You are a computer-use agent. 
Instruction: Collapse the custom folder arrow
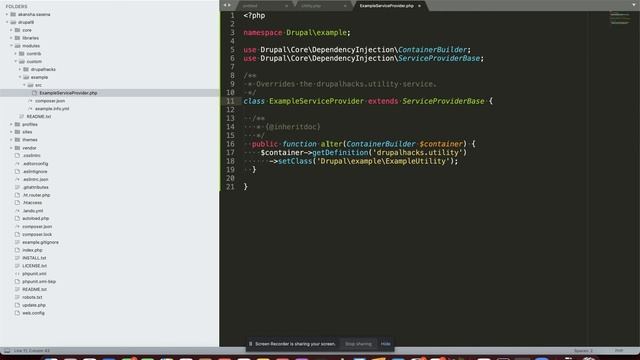[x=16, y=62]
